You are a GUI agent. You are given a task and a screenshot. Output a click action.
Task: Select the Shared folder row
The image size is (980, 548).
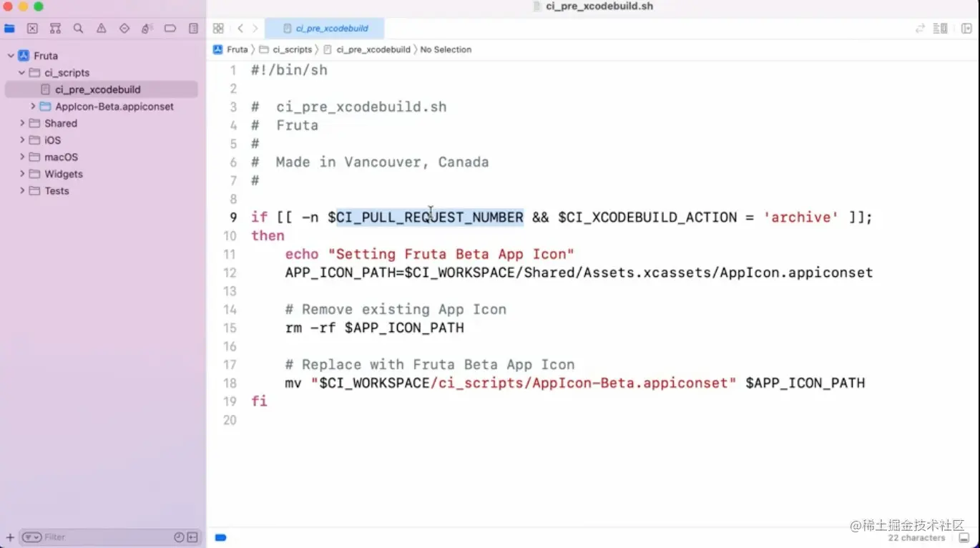102,123
